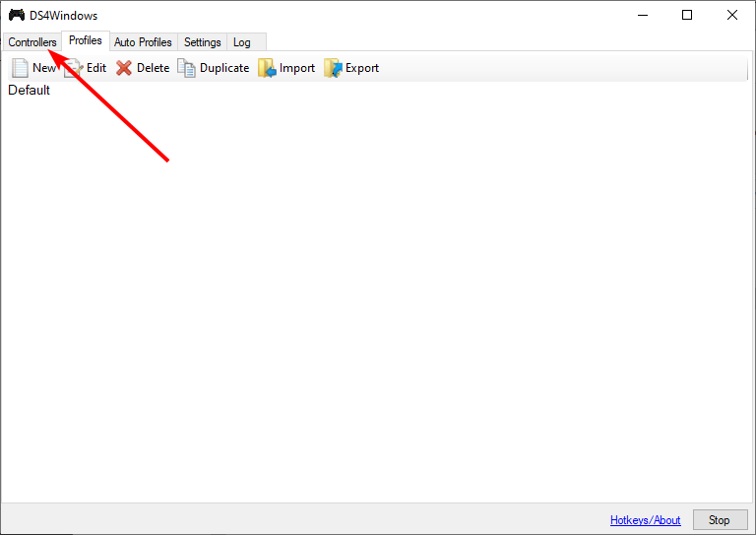This screenshot has height=535, width=756.
Task: Click the Import label in toolbar
Action: (297, 69)
